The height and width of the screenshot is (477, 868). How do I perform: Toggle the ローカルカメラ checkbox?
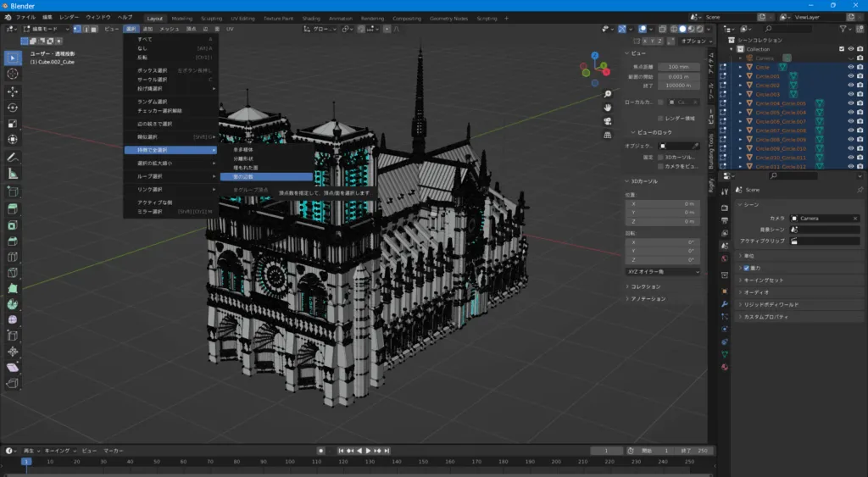pos(660,102)
